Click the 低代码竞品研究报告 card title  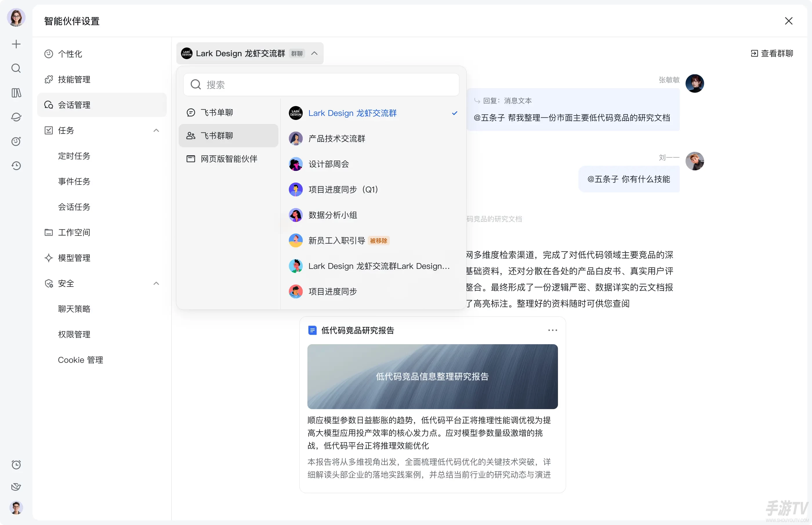tap(358, 330)
